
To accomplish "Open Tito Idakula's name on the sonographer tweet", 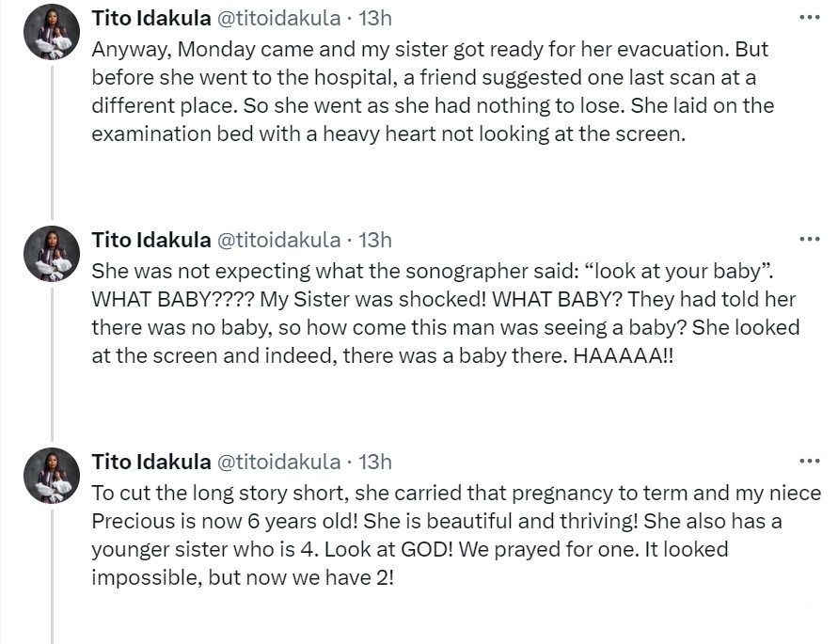I will [151, 240].
